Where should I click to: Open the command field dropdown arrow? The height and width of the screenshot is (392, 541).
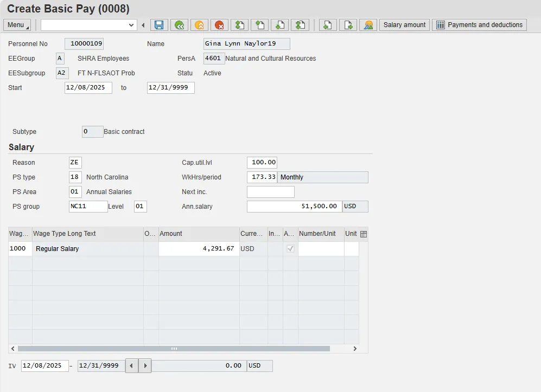[x=131, y=25]
